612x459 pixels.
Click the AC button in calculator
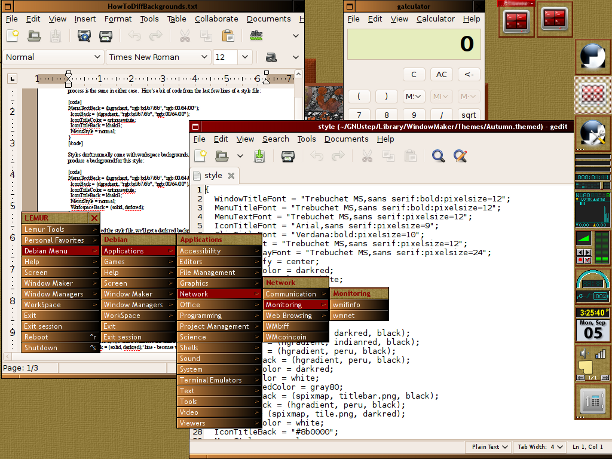441,74
